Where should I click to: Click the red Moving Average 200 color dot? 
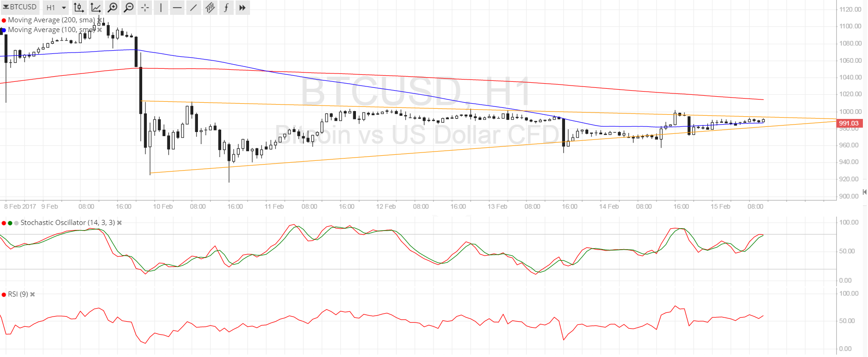4,20
